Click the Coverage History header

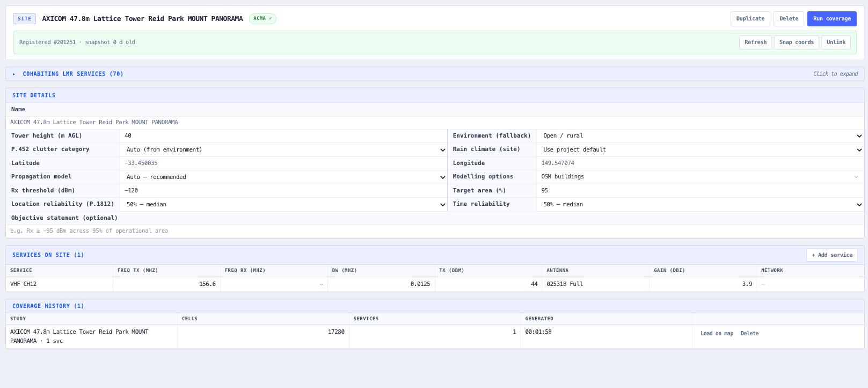click(x=48, y=306)
